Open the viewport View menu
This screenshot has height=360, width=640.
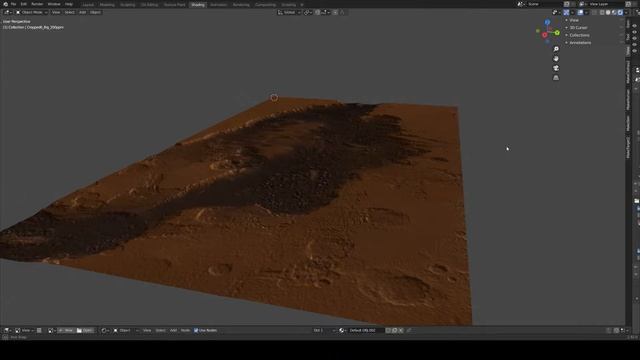(56, 12)
